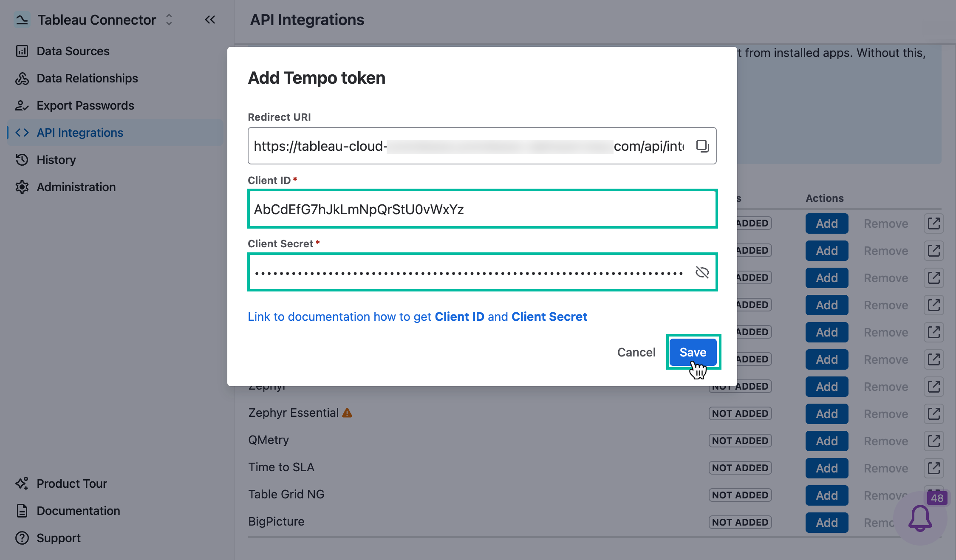Viewport: 956px width, 560px height.
Task: Click the Data Relationships webhook icon
Action: click(22, 78)
